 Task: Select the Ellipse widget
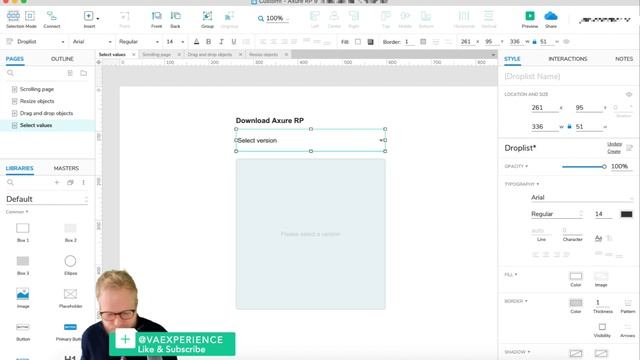(x=70, y=265)
